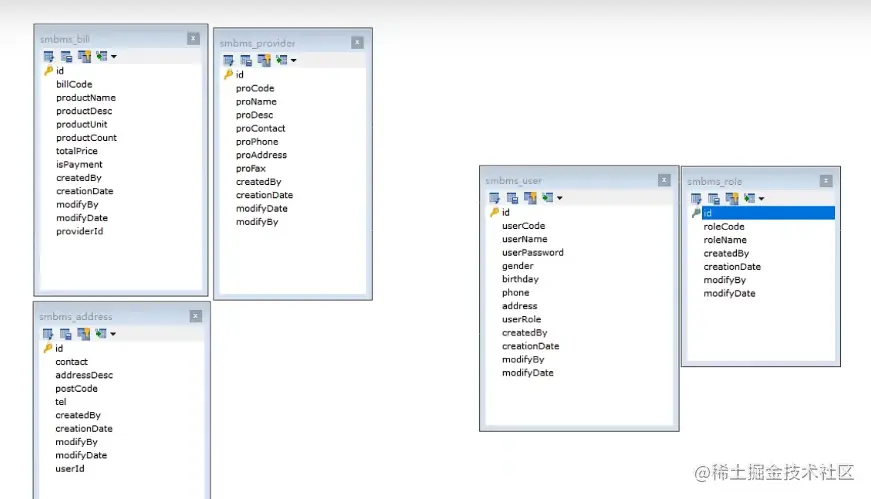The height and width of the screenshot is (499, 871).
Task: Click the smbms_user title bar text
Action: (513, 181)
